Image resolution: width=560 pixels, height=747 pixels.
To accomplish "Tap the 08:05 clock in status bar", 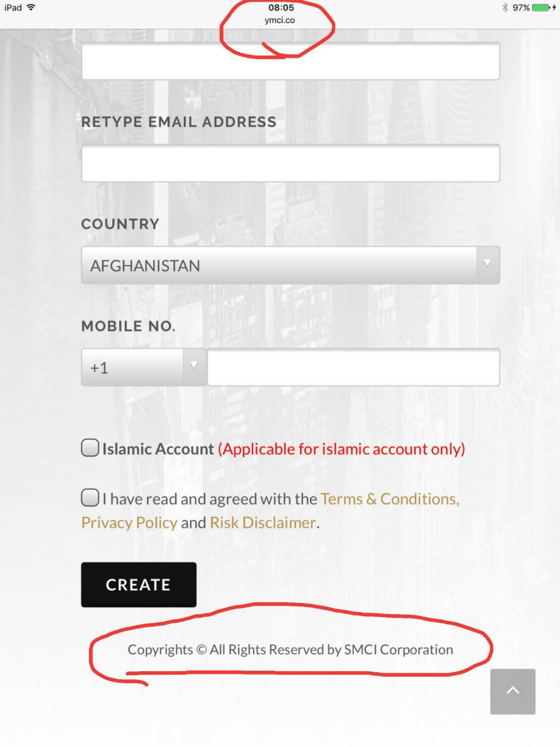I will click(281, 8).
